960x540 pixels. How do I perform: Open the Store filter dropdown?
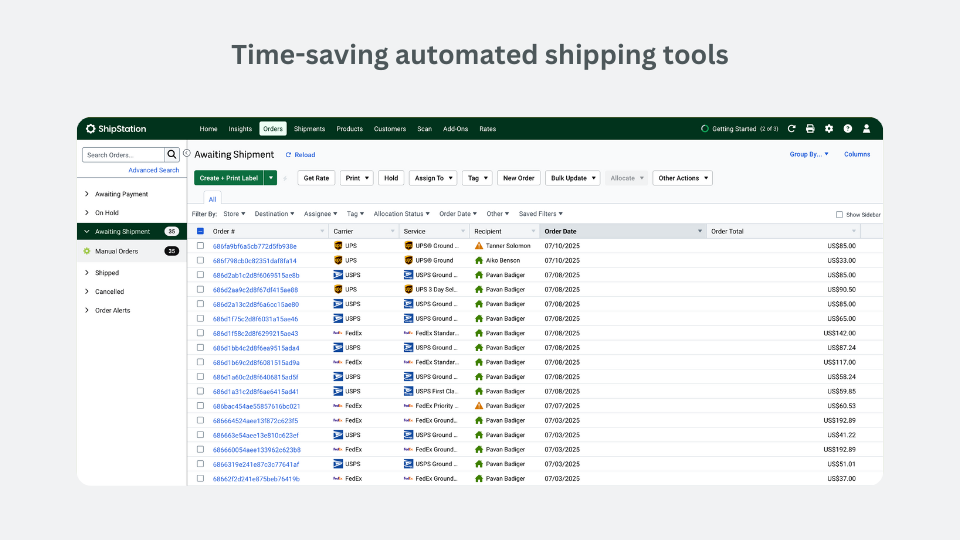[234, 214]
